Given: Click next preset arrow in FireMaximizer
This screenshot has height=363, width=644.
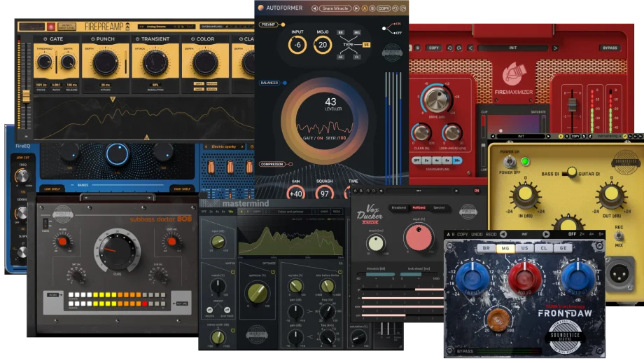Looking at the screenshot, I should pos(555,48).
